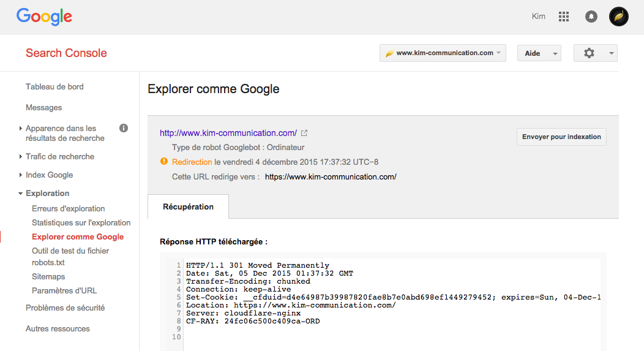644x351 pixels.
Task: Open URL via external link icon
Action: click(304, 133)
